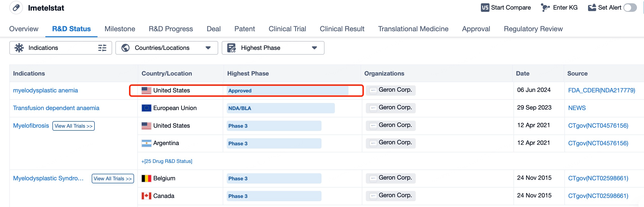The image size is (644, 207).
Task: Open the myelodysplastic anemia indication link
Action: (45, 90)
